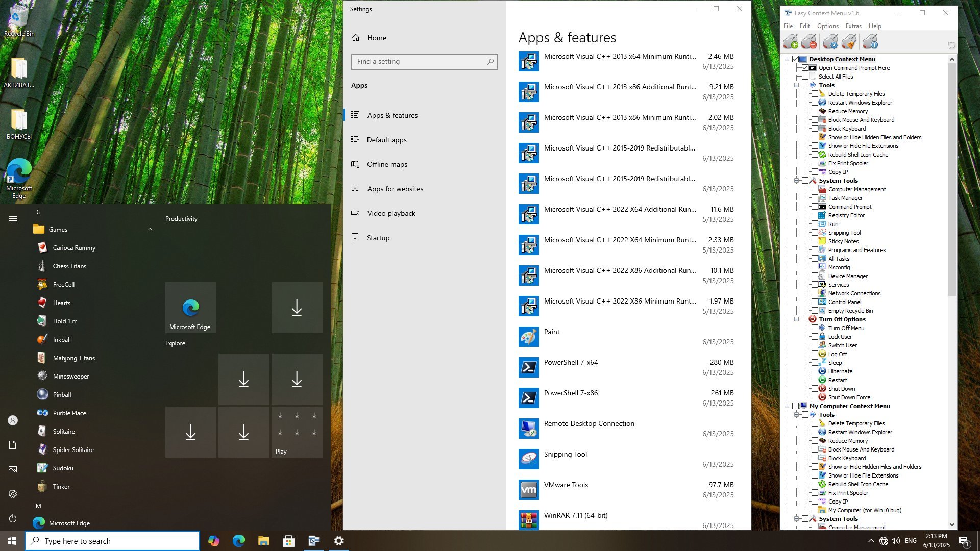Open Microsoft Store from taskbar

(x=288, y=541)
